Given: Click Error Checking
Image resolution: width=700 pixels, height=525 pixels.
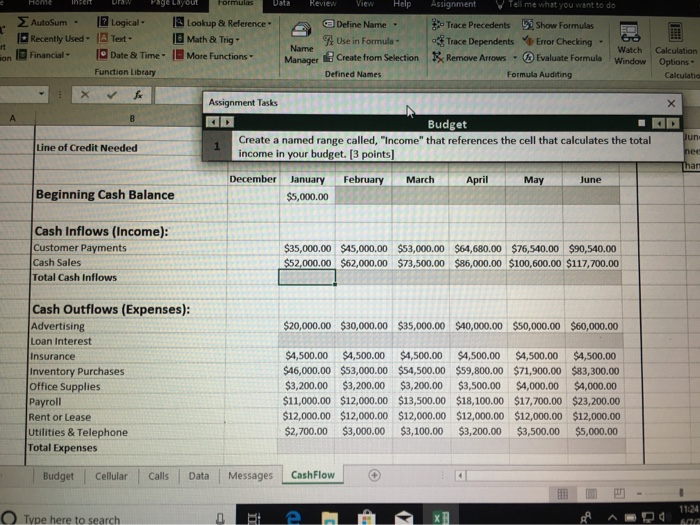Looking at the screenshot, I should 558,42.
